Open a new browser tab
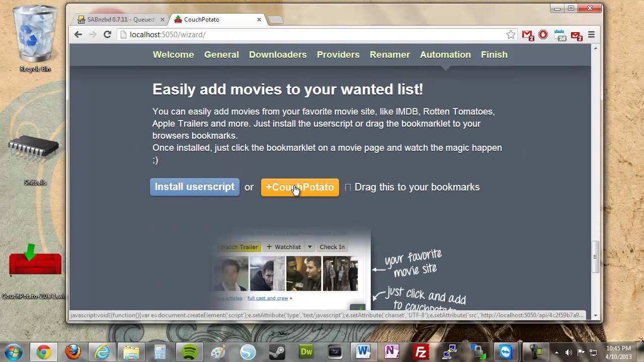644x362 pixels. [276, 20]
